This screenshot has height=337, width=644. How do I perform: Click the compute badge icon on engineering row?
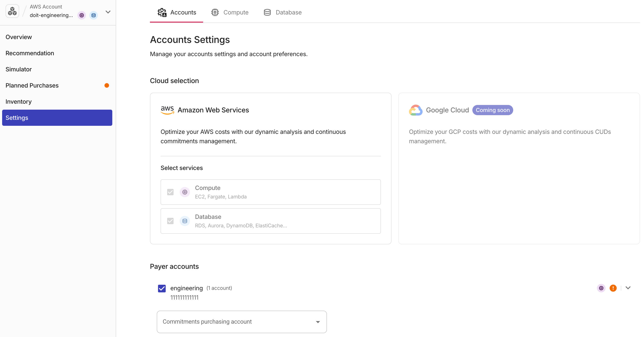coord(601,288)
